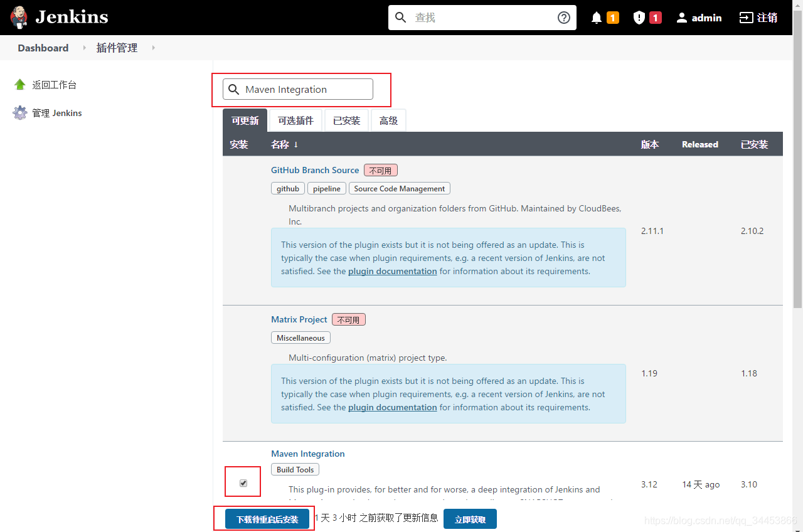The width and height of the screenshot is (803, 532).
Task: Click the pipeline tag label
Action: click(327, 188)
